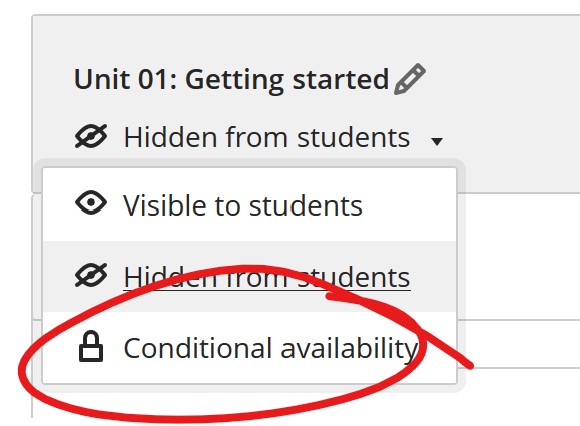The width and height of the screenshot is (580, 426).
Task: Click the highlighted row in the visibility menu
Action: point(250,277)
